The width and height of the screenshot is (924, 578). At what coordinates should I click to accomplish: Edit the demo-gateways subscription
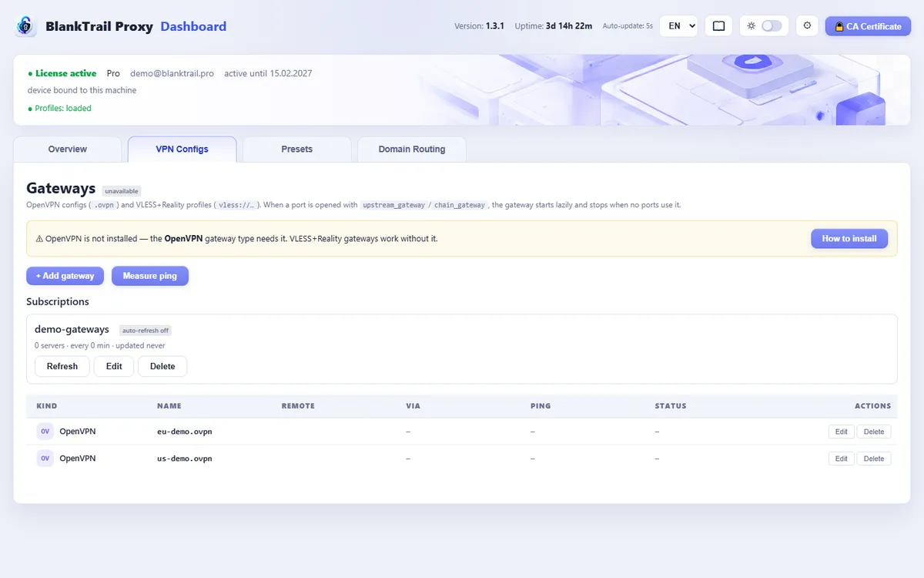click(114, 367)
